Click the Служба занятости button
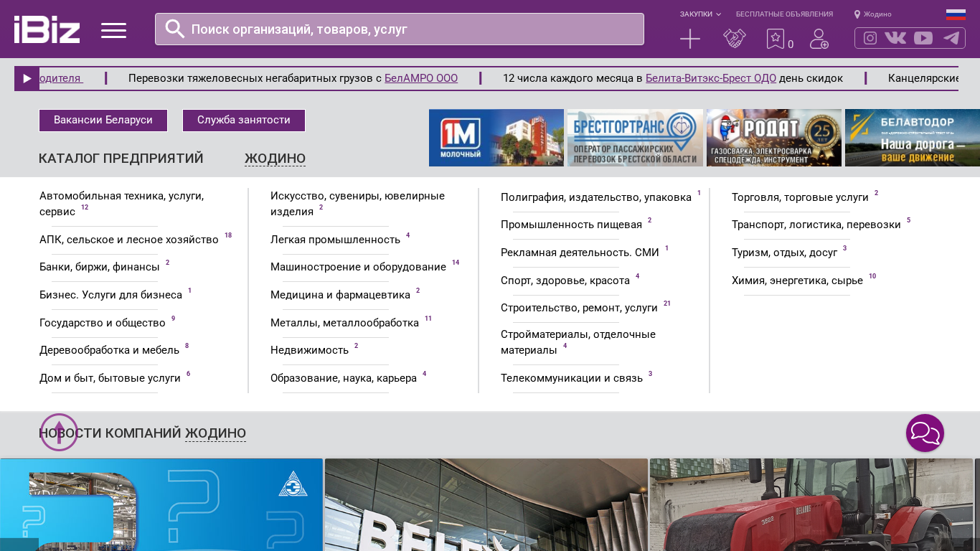 [244, 121]
